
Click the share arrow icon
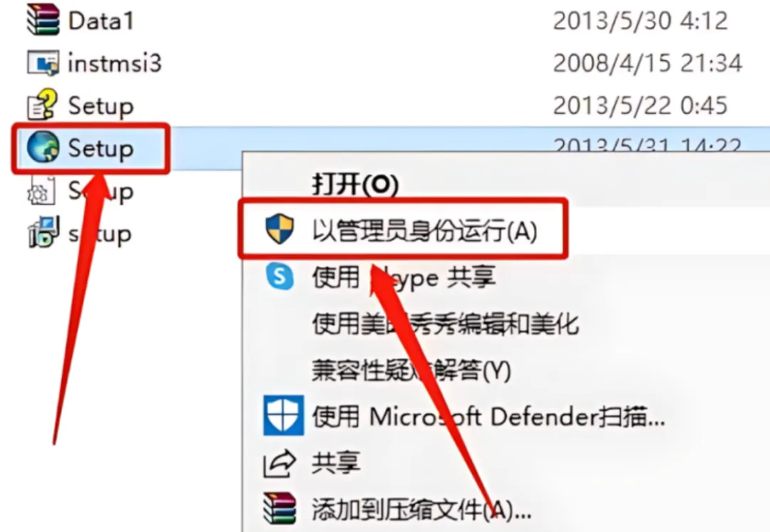(x=279, y=464)
